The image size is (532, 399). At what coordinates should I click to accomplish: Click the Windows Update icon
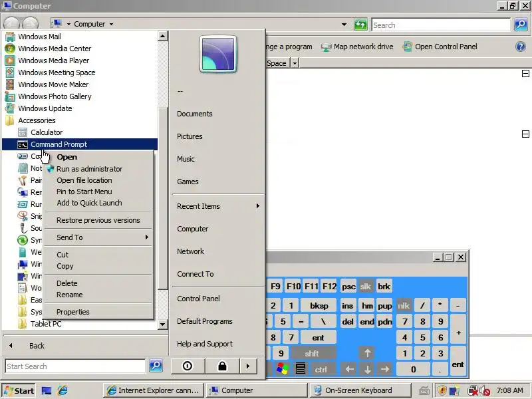[x=10, y=108]
